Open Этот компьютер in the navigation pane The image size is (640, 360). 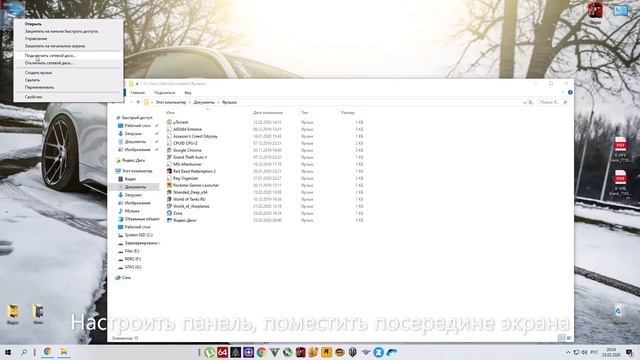pyautogui.click(x=134, y=171)
